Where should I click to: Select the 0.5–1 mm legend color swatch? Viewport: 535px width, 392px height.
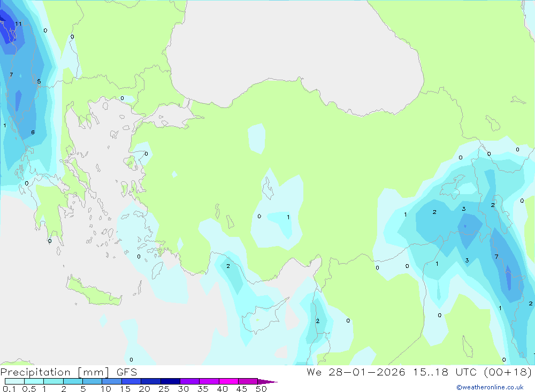click(34, 381)
